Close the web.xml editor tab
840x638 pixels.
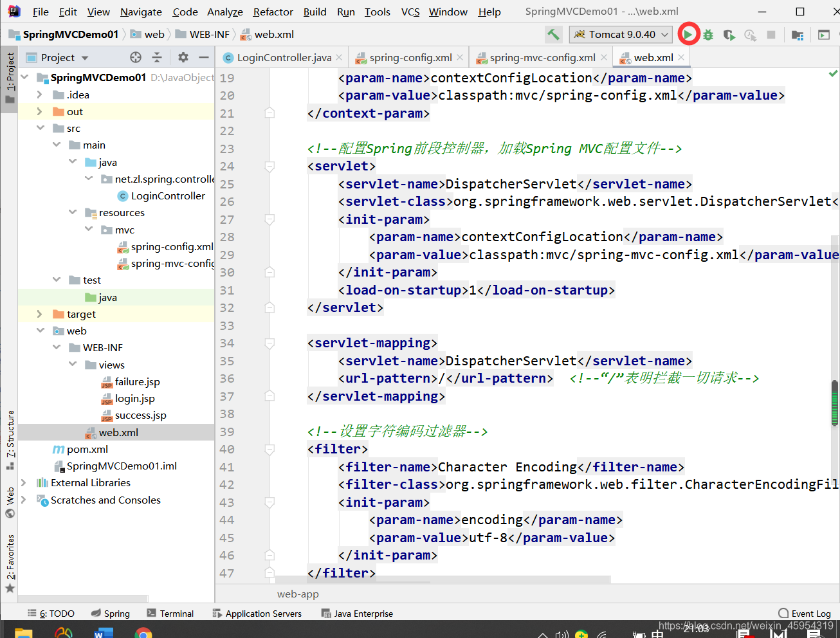pyautogui.click(x=681, y=57)
